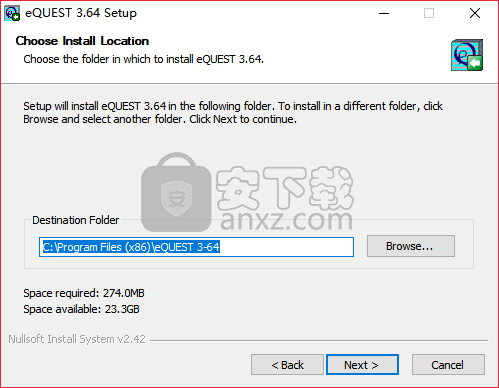Continue installation with Next button

click(x=362, y=365)
